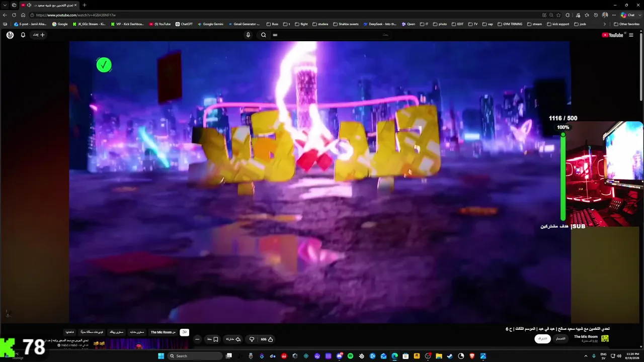Open the video's more actions menu
This screenshot has width=644, height=362.
click(197, 339)
